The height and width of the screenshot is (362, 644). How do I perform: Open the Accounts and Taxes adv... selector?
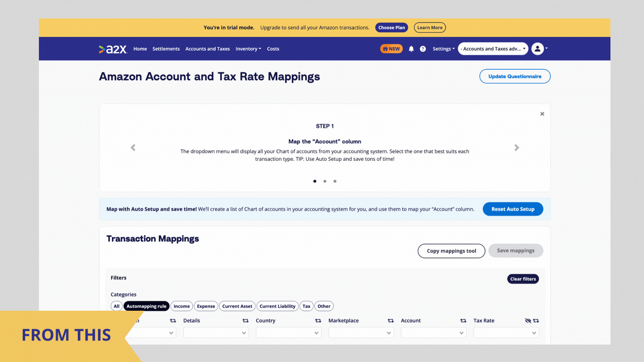(493, 49)
